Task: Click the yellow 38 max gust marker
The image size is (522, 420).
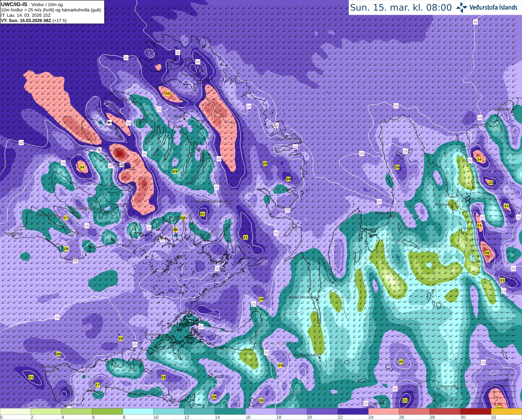Action: (487, 253)
